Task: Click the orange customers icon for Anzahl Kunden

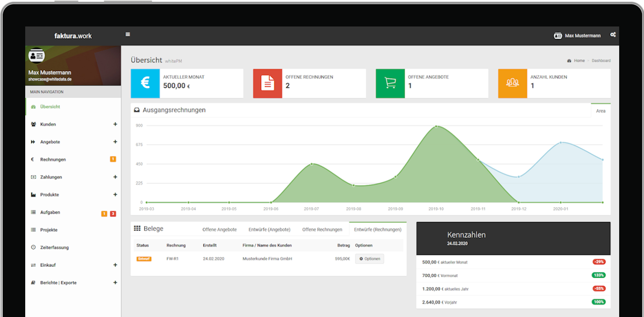Action: [513, 83]
